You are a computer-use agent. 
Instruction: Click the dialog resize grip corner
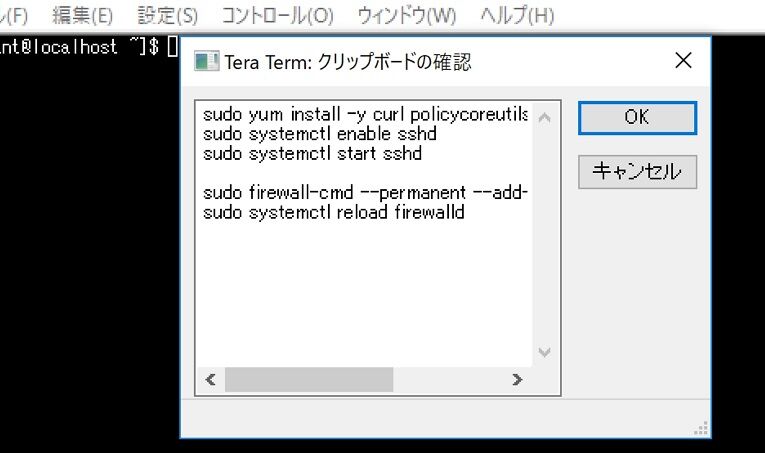click(x=702, y=429)
